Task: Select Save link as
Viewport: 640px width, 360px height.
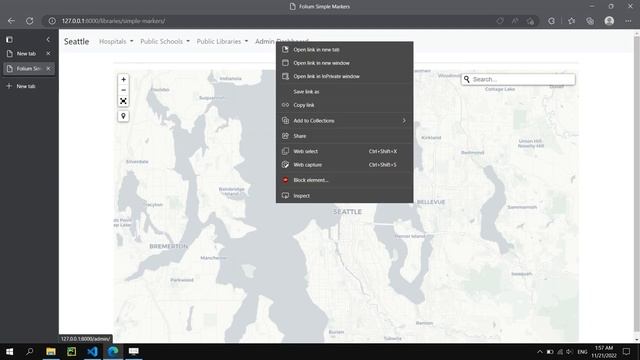Action: click(344, 91)
